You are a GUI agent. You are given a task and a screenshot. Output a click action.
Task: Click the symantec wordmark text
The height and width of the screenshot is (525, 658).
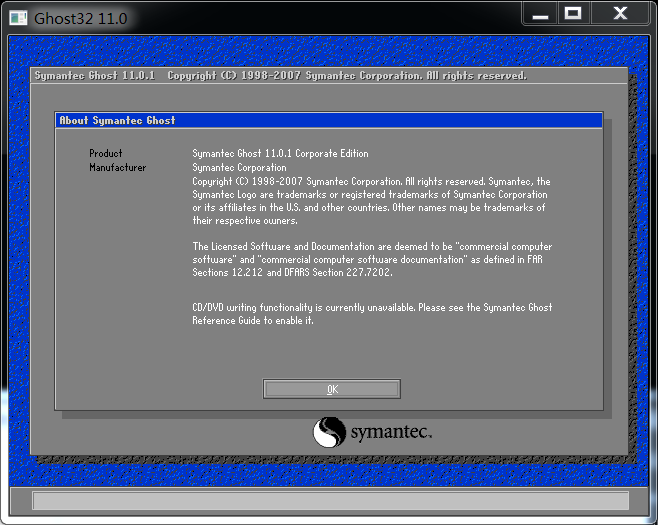tap(390, 433)
